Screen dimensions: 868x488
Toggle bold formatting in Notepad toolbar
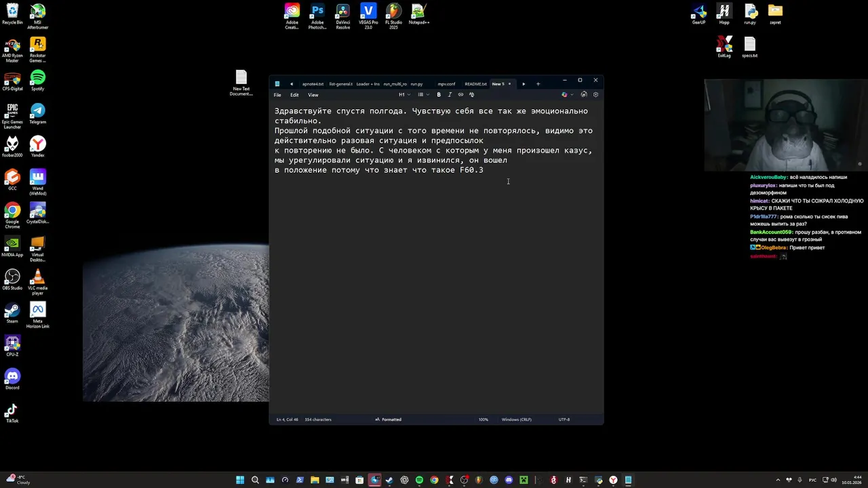[x=439, y=95]
